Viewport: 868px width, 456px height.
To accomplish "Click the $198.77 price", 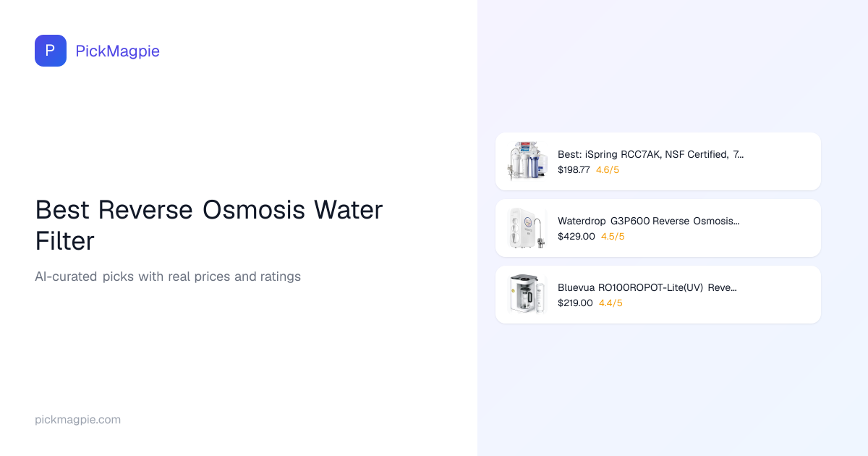I will (574, 170).
